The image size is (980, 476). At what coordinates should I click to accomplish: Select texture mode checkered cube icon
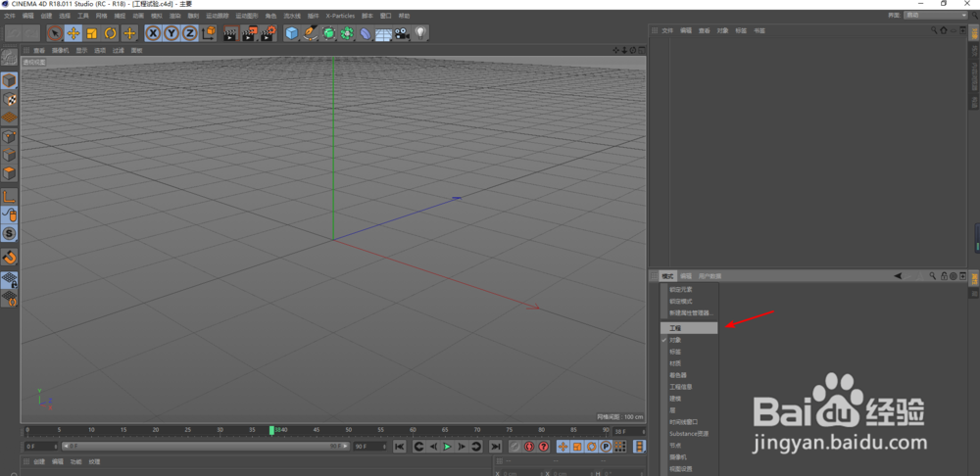10,99
